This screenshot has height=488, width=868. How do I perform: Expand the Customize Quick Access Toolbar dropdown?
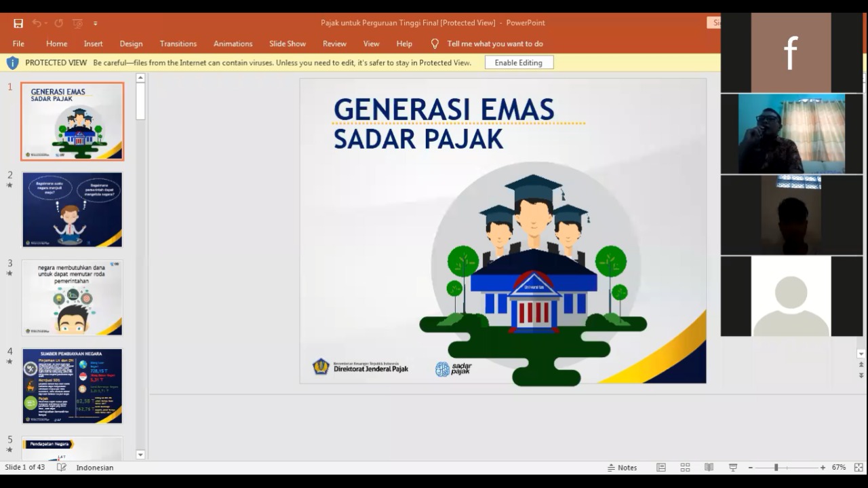coord(96,24)
